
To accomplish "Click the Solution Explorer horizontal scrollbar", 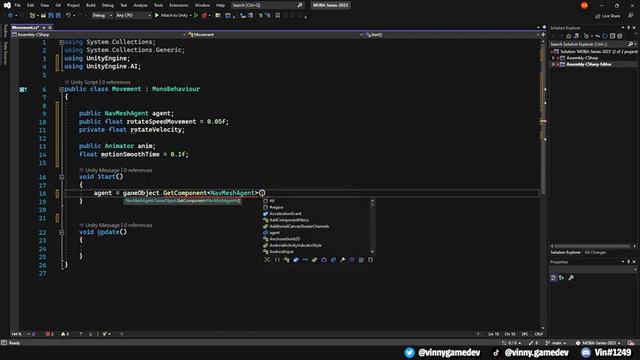I will coord(591,246).
